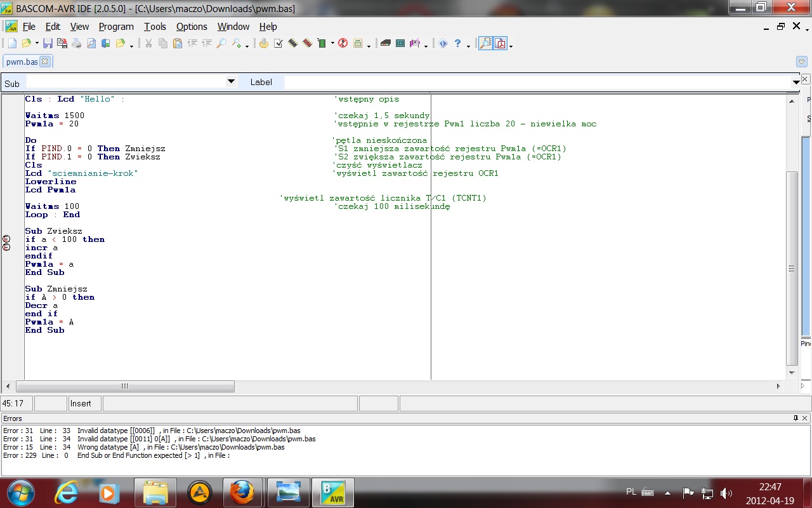Image resolution: width=812 pixels, height=508 pixels.
Task: Open the Program menu
Action: [116, 27]
